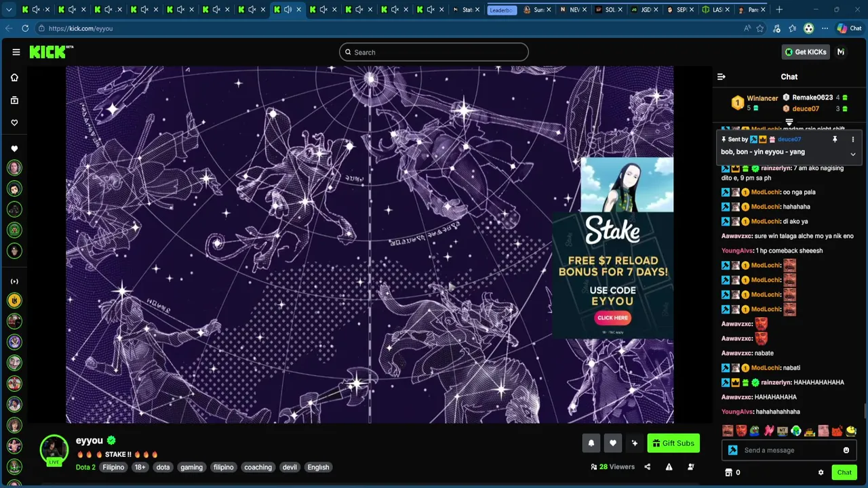Select the gaming tag

tap(191, 467)
